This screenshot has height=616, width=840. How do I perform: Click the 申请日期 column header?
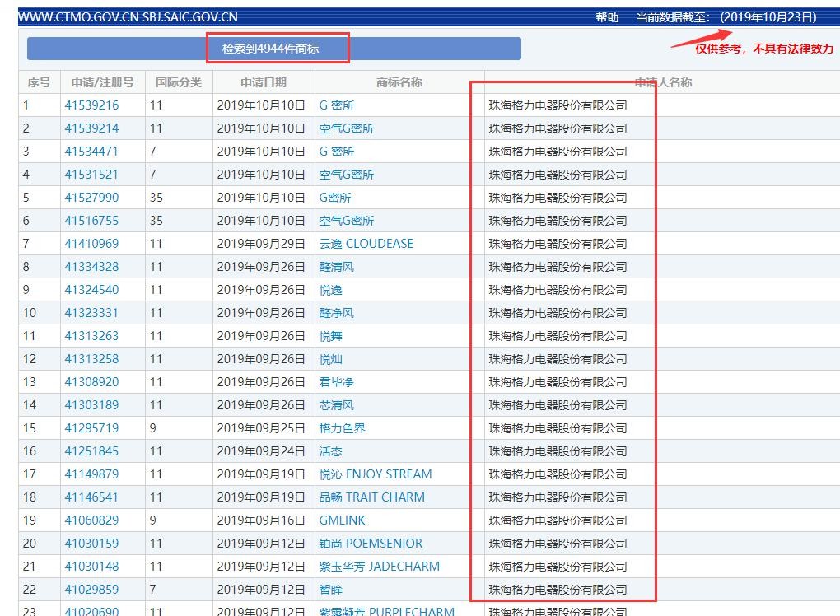pyautogui.click(x=263, y=82)
